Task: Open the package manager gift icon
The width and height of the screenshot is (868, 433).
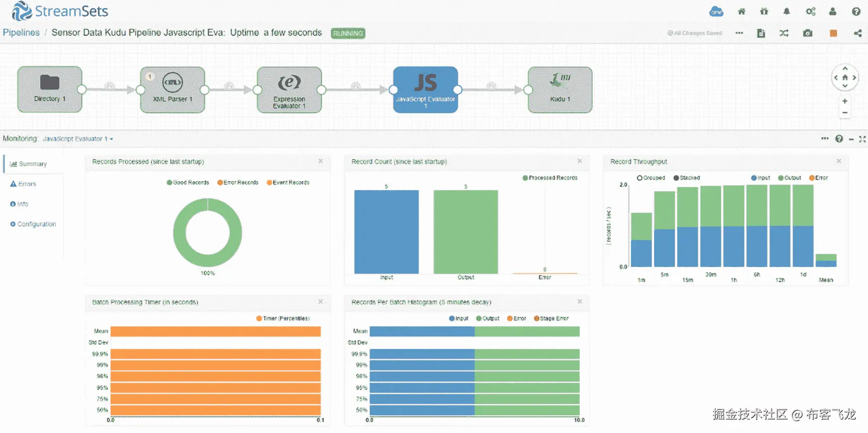Action: [x=764, y=12]
